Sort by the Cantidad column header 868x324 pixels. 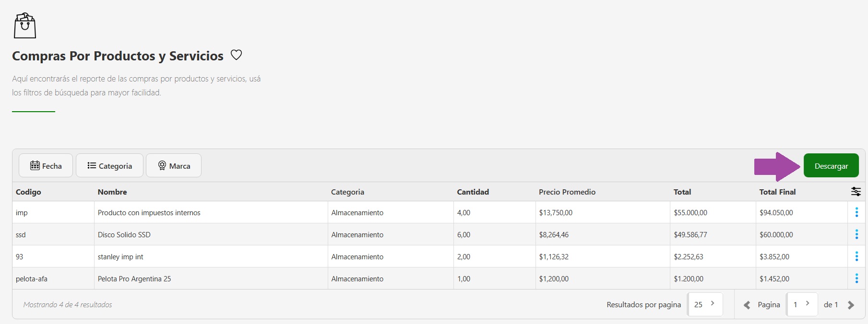tap(473, 192)
